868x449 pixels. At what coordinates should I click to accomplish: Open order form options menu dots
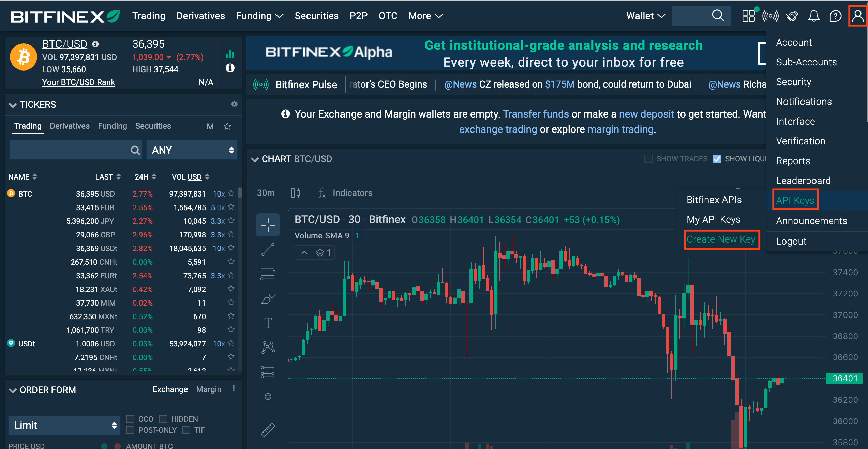point(234,389)
